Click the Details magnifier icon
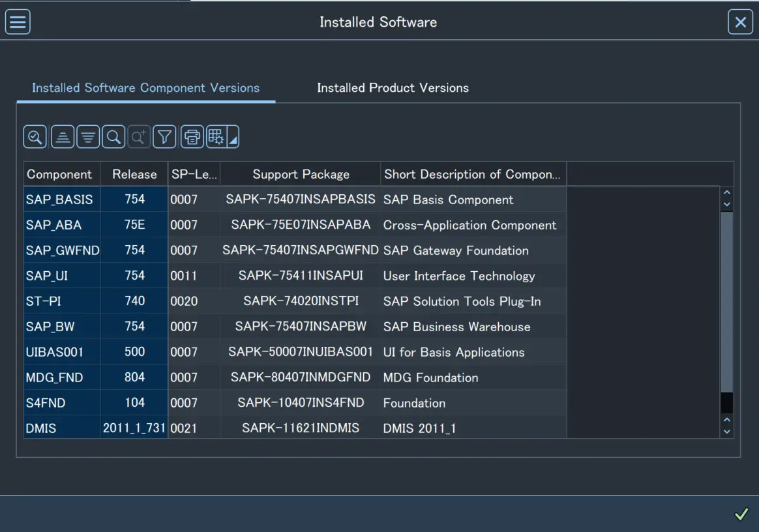The width and height of the screenshot is (759, 532). 35,137
